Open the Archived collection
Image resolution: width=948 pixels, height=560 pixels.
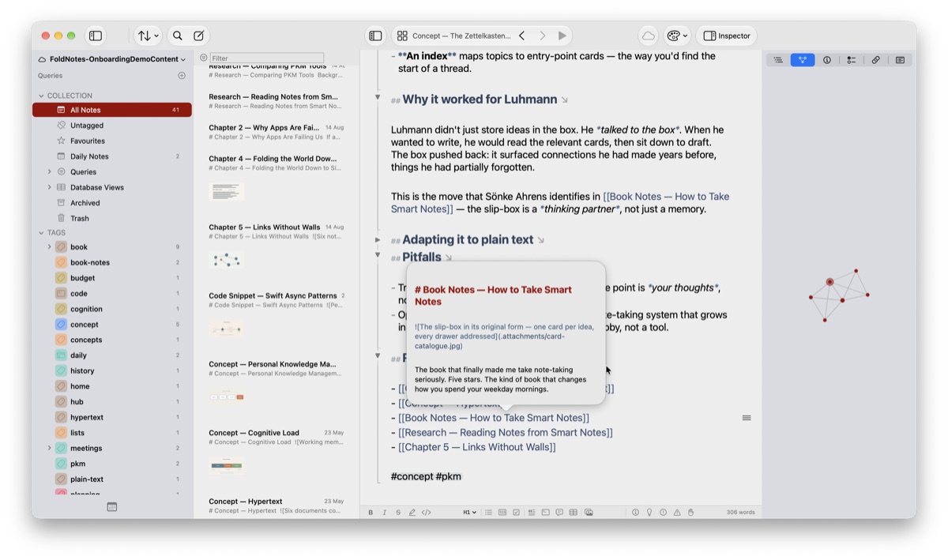(x=112, y=203)
